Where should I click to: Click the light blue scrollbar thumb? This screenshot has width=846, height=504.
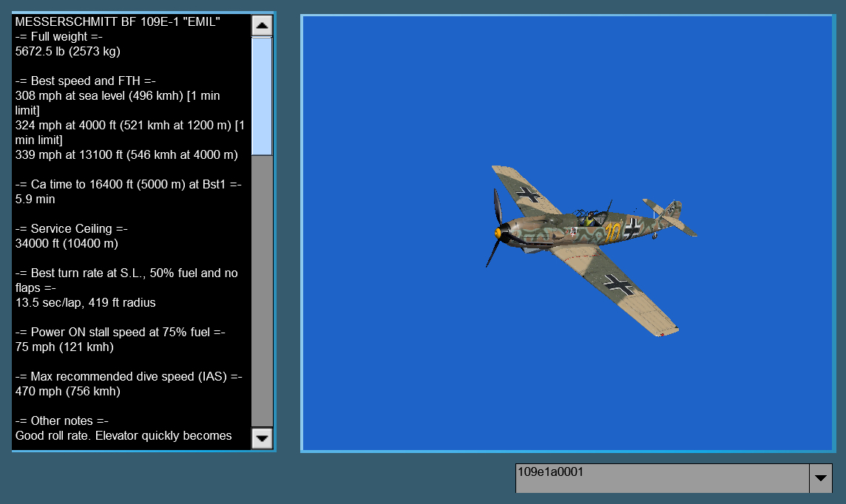[x=262, y=96]
